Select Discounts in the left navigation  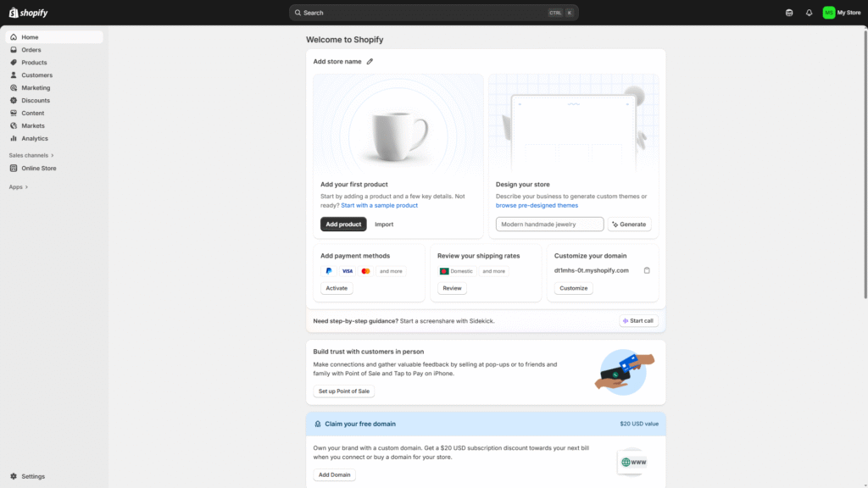coord(36,100)
